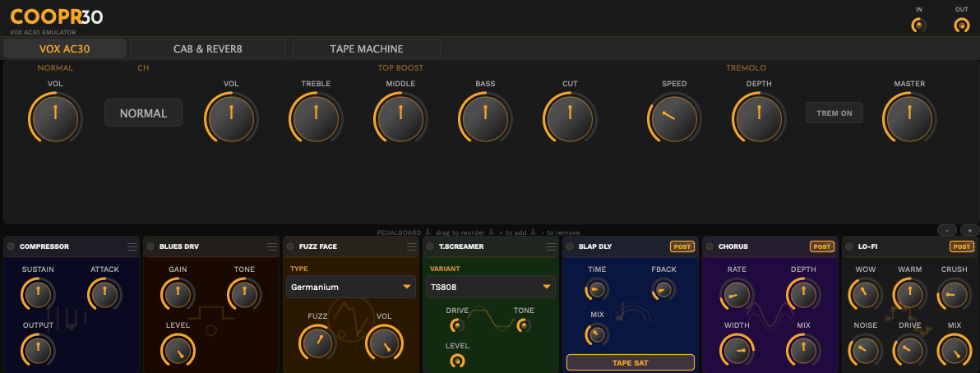Screen dimensions: 980x373
Task: Open the TAPE MACHINE tab
Action: pyautogui.click(x=366, y=48)
